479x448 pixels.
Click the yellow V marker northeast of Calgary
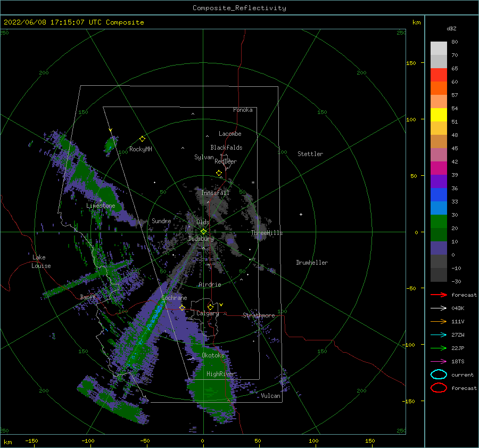pos(221,305)
